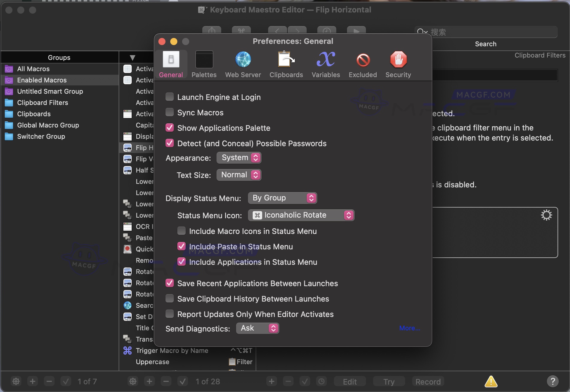570x392 pixels.
Task: Open the Status Menu Icon selector
Action: pyautogui.click(x=301, y=215)
